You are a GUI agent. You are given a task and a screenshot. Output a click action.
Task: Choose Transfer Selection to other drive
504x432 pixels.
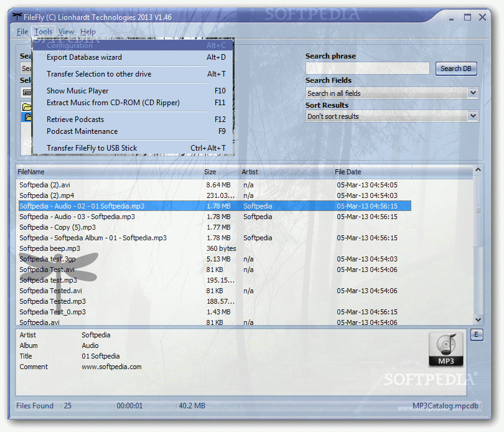click(133, 74)
